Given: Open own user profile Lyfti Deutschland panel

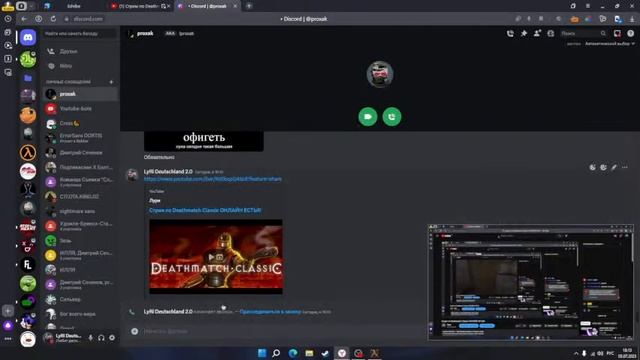Looking at the screenshot, I should coord(64,338).
